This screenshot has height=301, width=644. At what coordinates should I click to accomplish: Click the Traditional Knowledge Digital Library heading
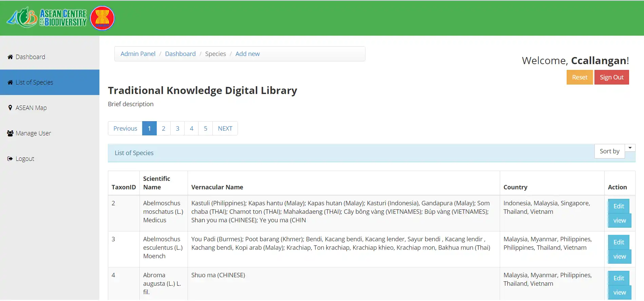tap(203, 90)
